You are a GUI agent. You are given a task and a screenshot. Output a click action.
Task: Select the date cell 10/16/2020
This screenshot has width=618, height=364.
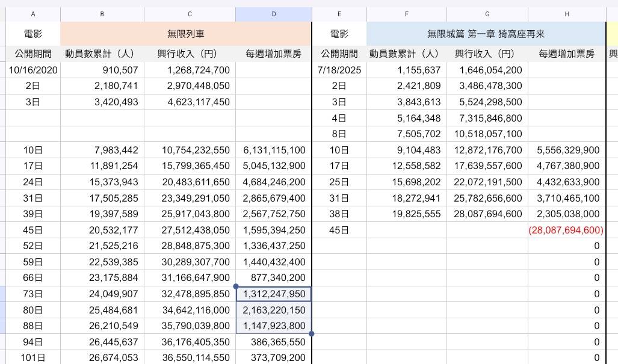(33, 70)
